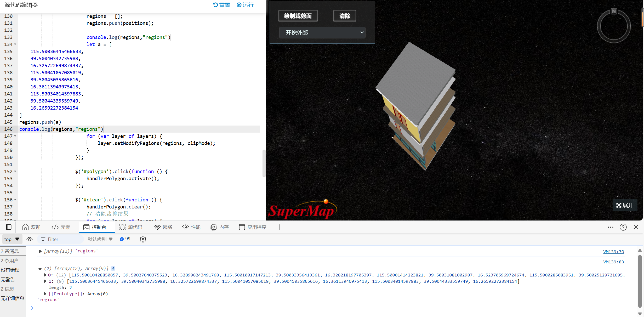
Task: Open the top context selector dropdown
Action: pos(12,239)
